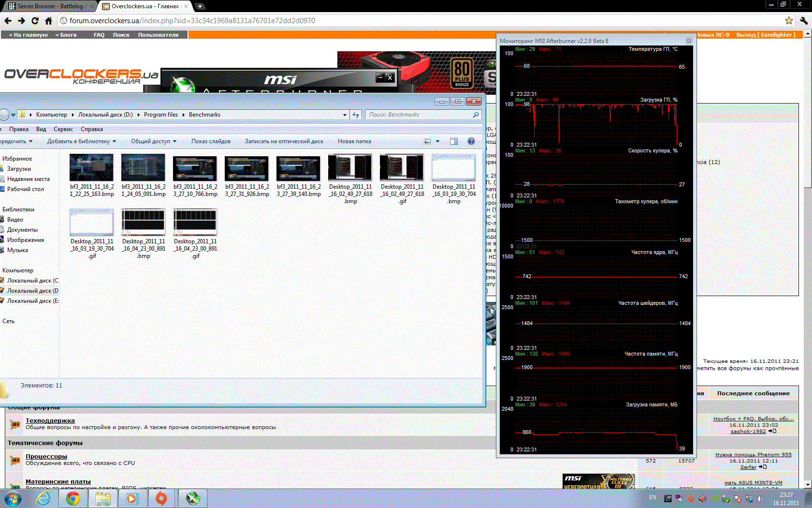
Task: Select 'Сеть' in navigation pane
Action: 8,321
